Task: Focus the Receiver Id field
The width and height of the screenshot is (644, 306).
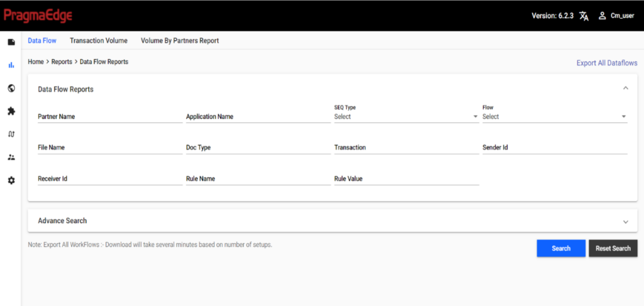Action: point(110,179)
